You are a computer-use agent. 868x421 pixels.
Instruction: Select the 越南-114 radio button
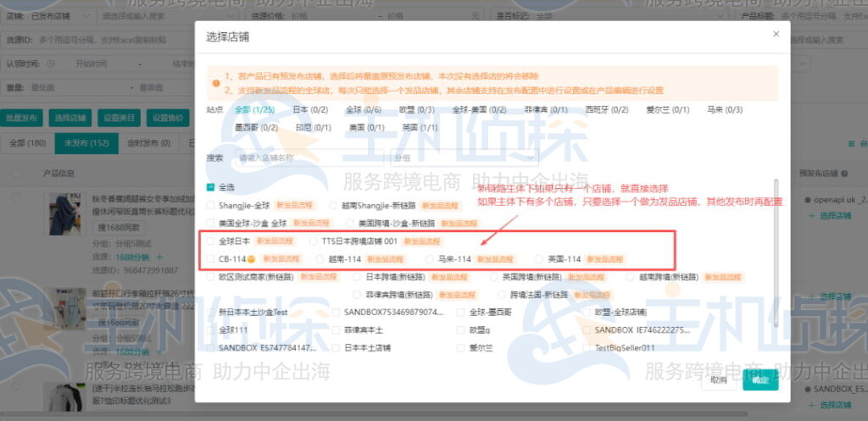coord(320,258)
